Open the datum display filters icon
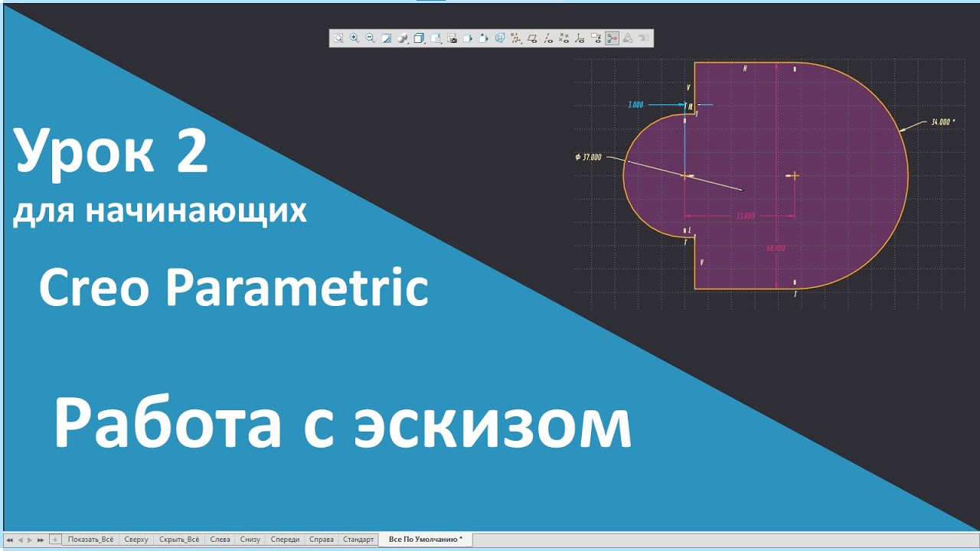 pyautogui.click(x=515, y=37)
